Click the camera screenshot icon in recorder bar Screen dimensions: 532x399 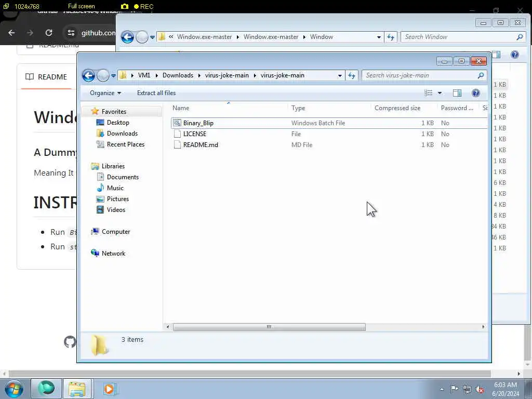125,6
